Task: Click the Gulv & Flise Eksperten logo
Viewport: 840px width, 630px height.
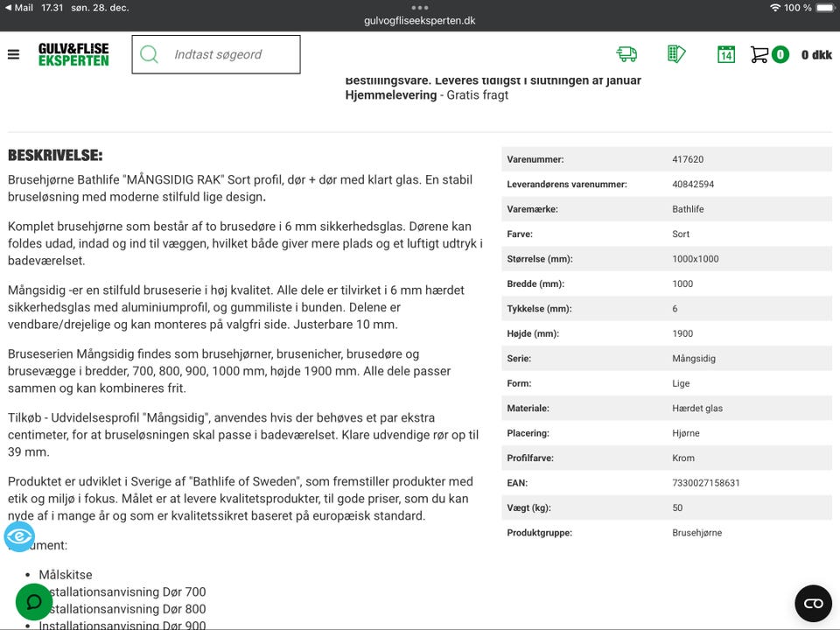Action: pyautogui.click(x=73, y=54)
